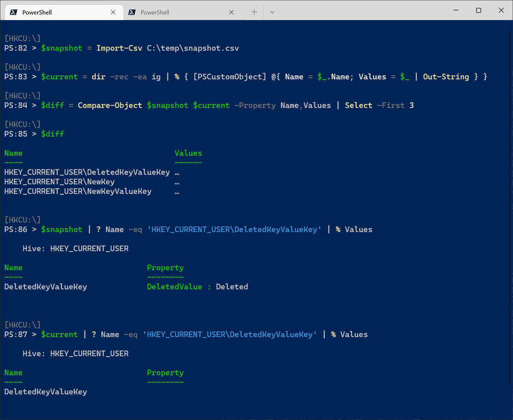
Task: Click '$snapshot' variable on line PS:82
Action: [62, 48]
